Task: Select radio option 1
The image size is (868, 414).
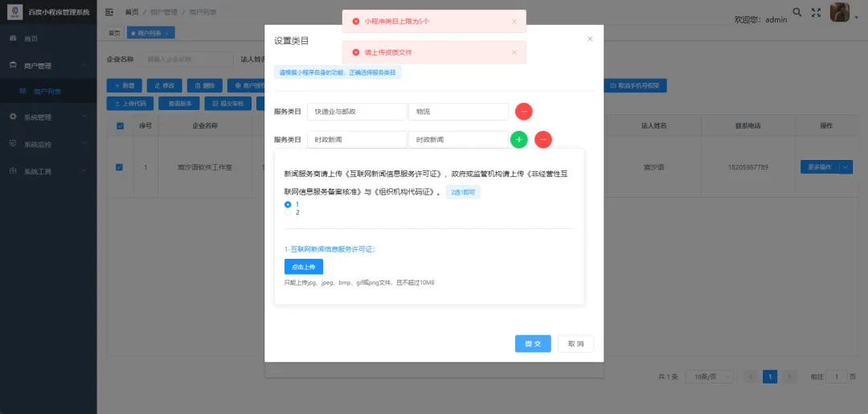Action: [288, 204]
